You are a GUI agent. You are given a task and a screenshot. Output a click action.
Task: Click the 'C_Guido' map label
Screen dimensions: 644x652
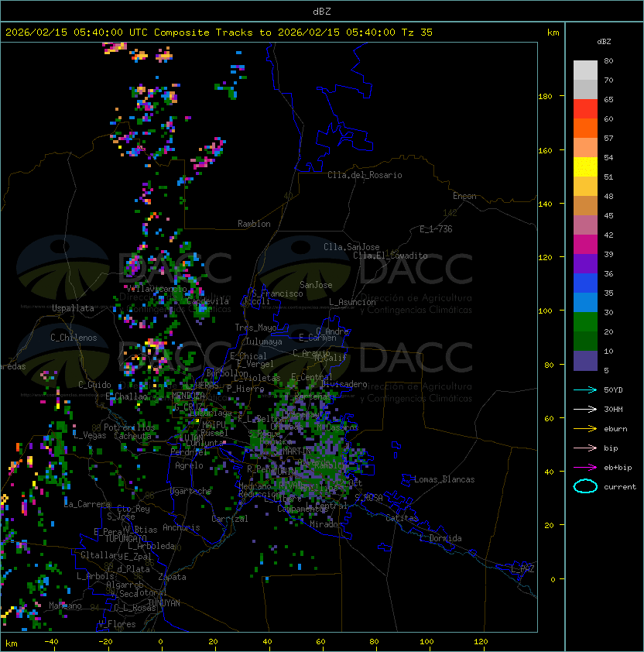click(94, 385)
